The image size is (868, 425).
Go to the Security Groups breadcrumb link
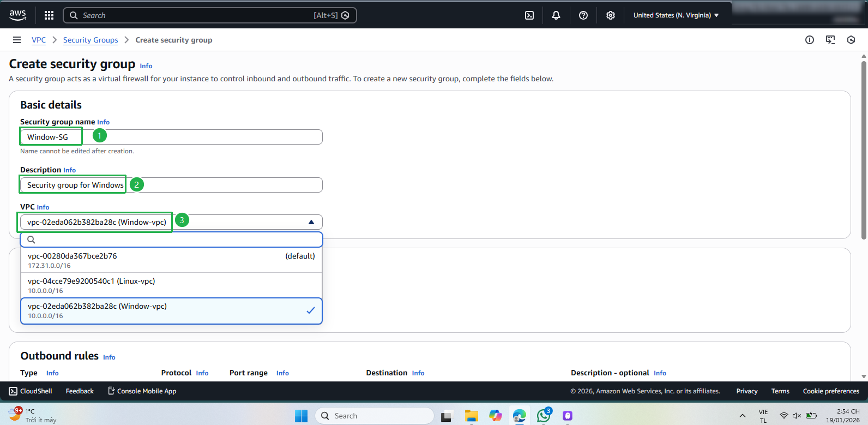tap(91, 40)
